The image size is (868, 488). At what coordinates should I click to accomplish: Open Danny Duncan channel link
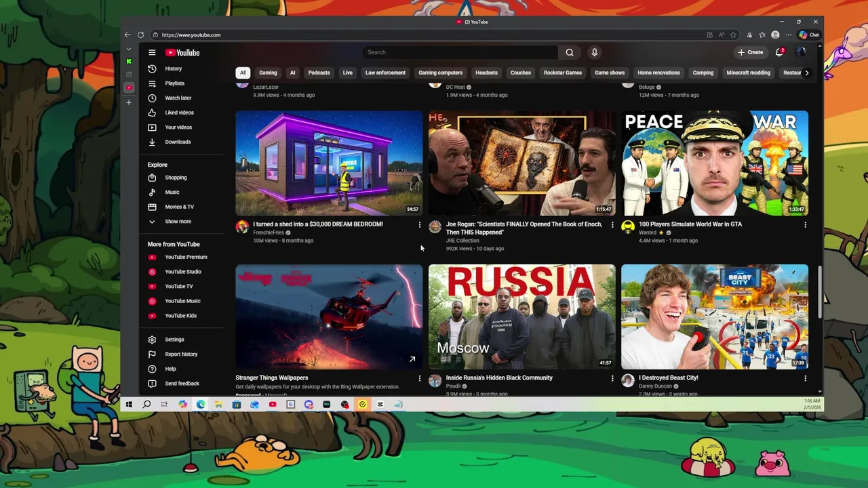tap(655, 386)
